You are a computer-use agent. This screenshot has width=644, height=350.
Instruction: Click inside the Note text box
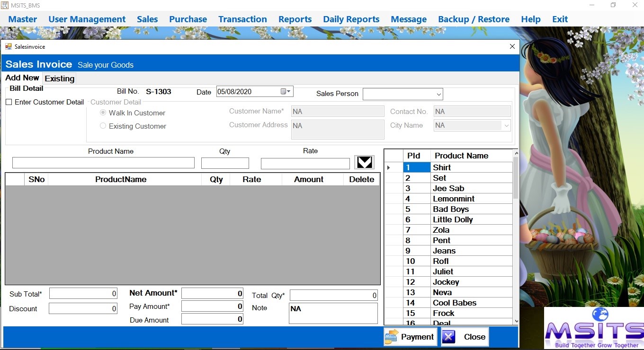point(333,313)
